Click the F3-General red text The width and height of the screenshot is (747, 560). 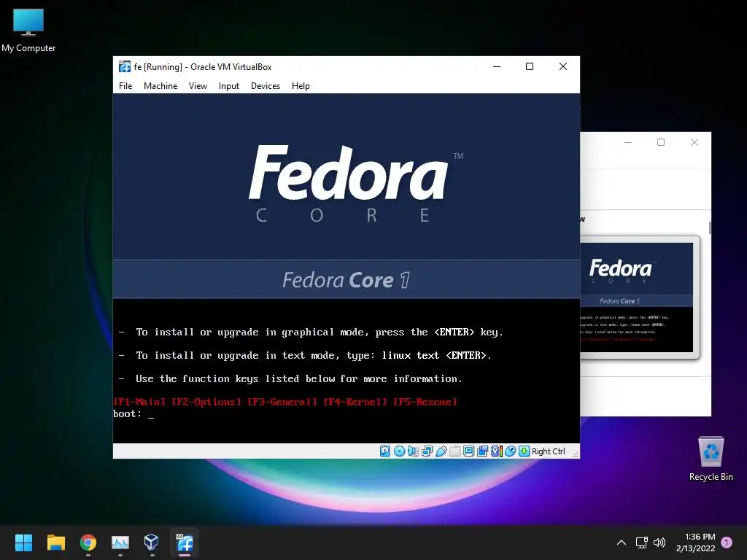(282, 402)
